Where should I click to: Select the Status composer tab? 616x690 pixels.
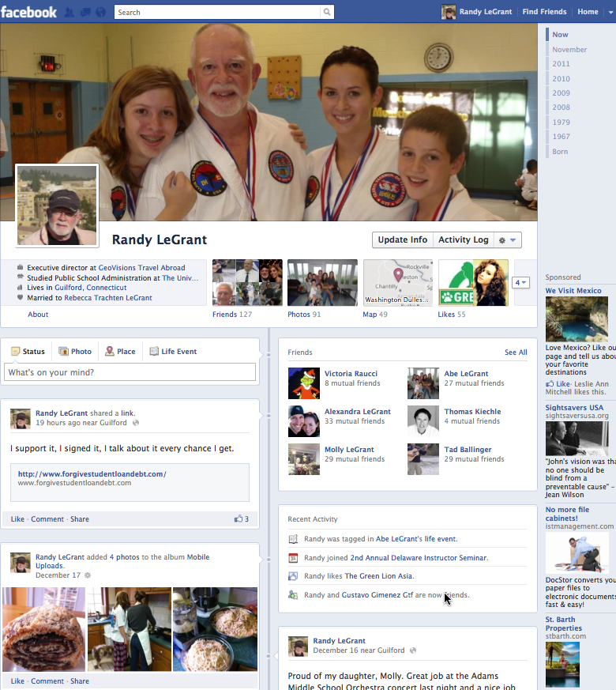(28, 351)
